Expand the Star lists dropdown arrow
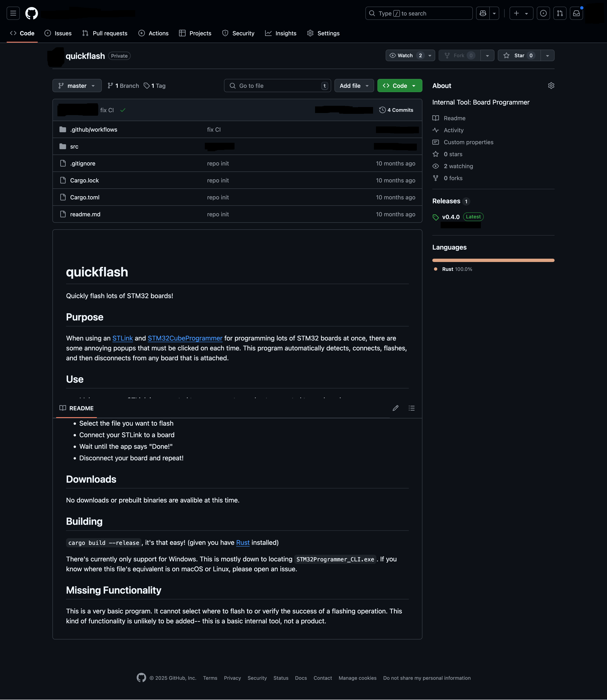Image resolution: width=607 pixels, height=700 pixels. (x=547, y=56)
